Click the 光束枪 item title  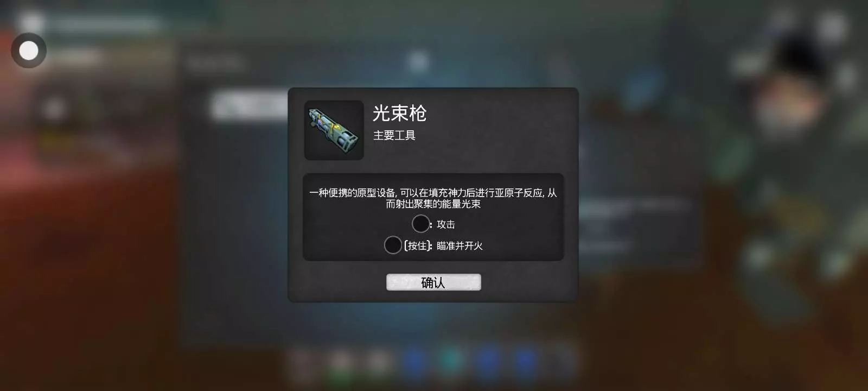400,113
